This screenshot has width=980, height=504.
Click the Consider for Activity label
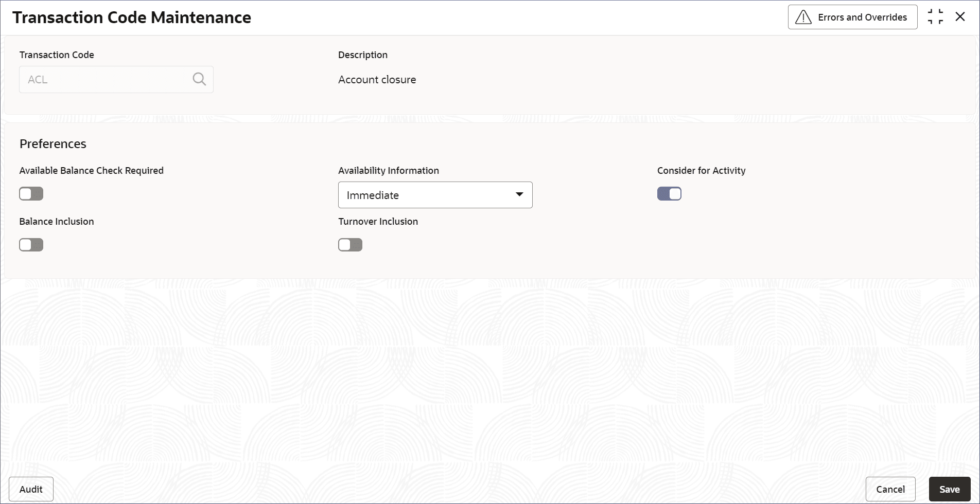(701, 171)
